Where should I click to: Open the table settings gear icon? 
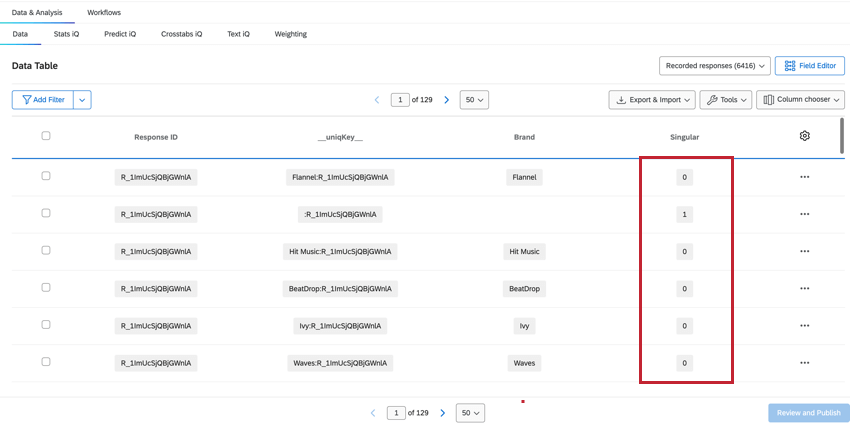point(804,136)
